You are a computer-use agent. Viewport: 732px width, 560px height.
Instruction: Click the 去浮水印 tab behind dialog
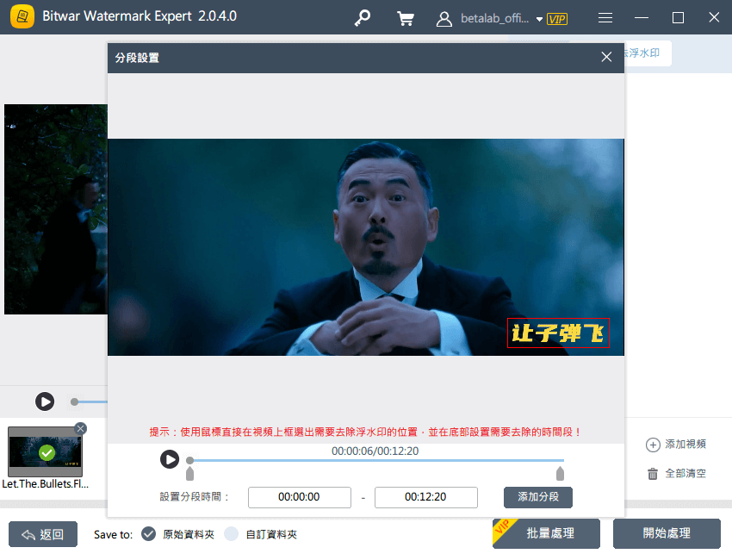[648, 53]
